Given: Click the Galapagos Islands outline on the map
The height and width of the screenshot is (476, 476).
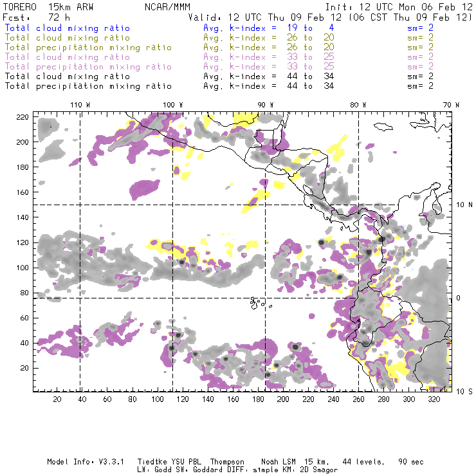Looking at the screenshot, I should click(x=258, y=301).
